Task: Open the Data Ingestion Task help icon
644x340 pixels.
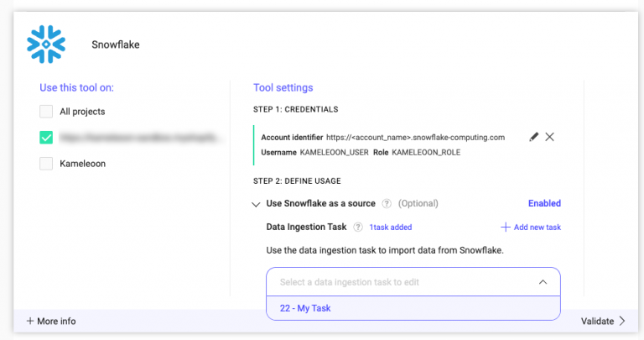Action: click(x=358, y=227)
